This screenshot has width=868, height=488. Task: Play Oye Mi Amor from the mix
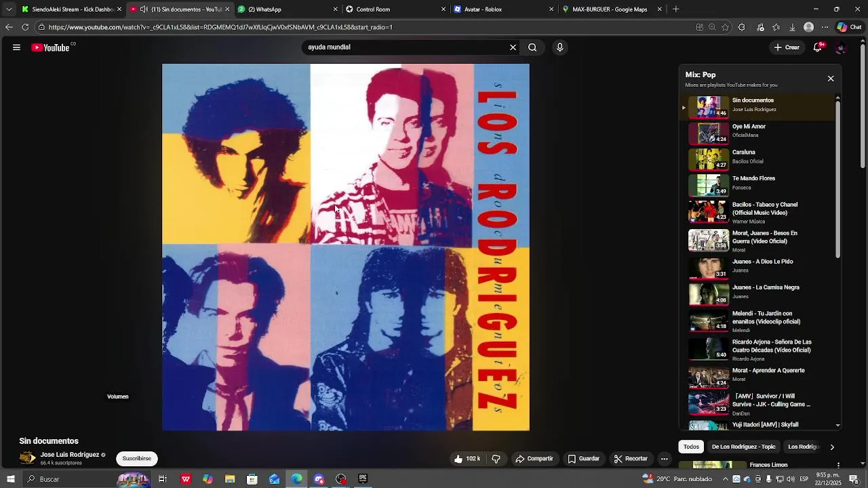(x=758, y=134)
